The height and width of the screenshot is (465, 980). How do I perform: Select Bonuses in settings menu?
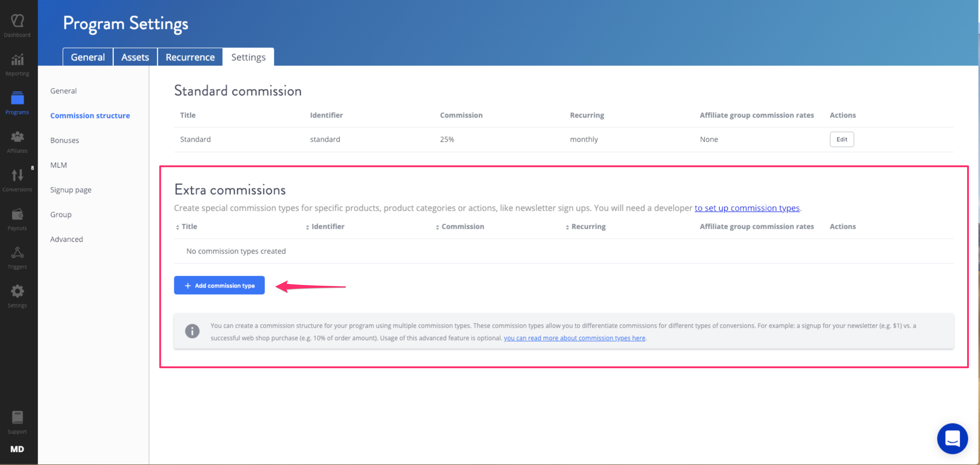tap(64, 140)
